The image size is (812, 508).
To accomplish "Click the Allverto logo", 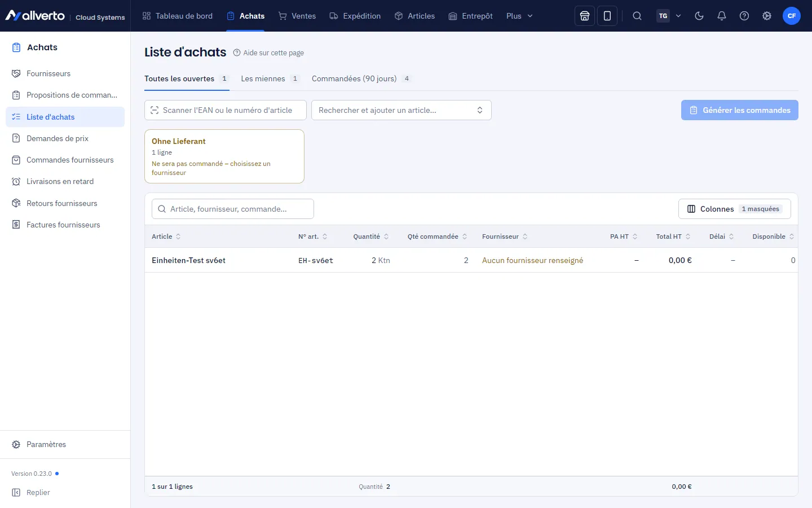I will 35,16.
